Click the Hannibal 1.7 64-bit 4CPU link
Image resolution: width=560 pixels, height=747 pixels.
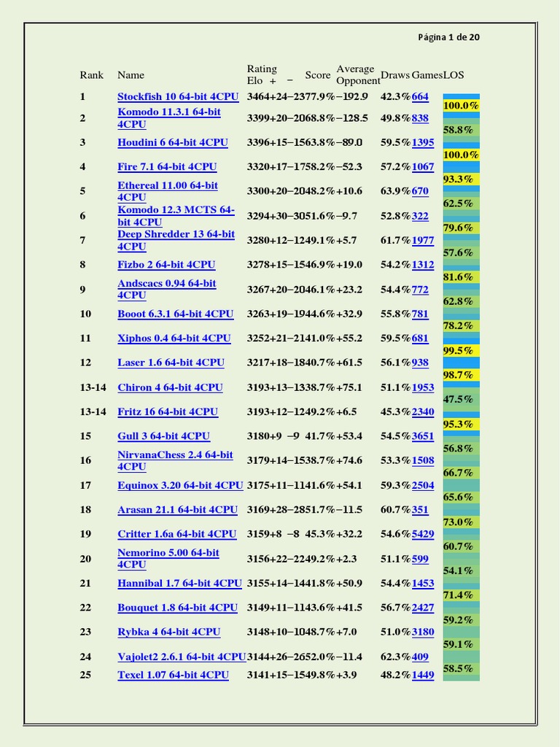pyautogui.click(x=179, y=583)
